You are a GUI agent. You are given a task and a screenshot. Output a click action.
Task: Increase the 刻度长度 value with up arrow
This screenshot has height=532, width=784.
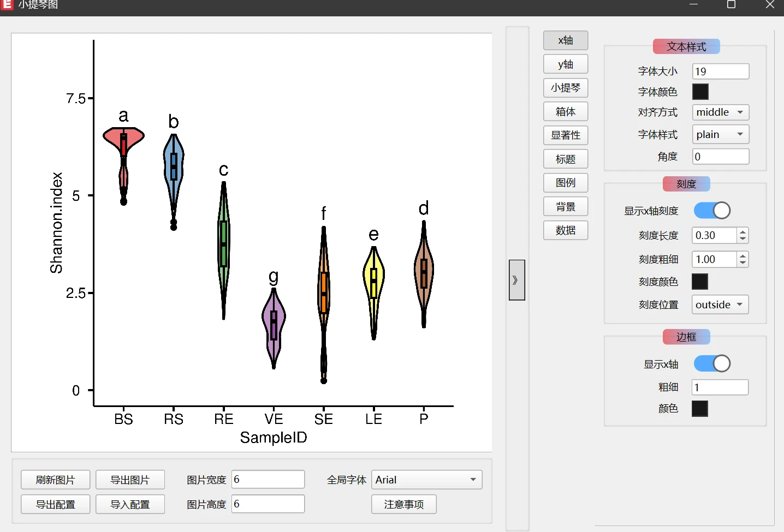[x=743, y=232]
